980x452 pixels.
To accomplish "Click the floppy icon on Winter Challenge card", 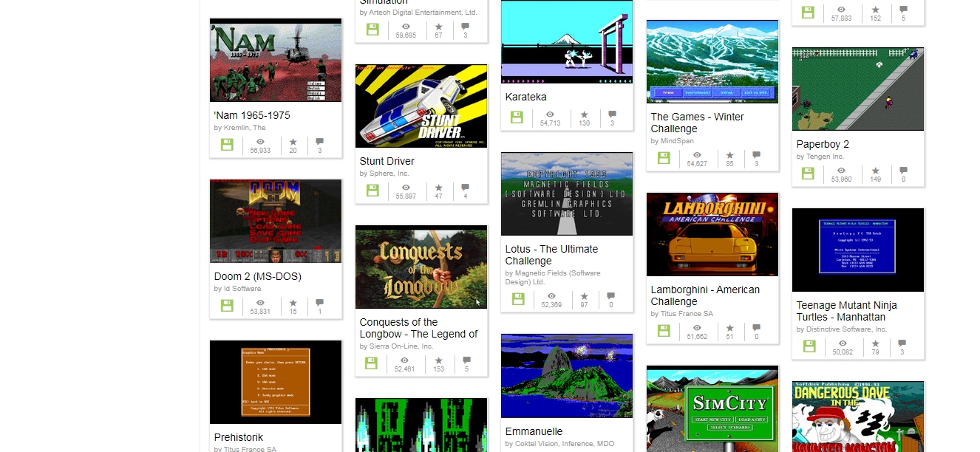I will pos(664,157).
